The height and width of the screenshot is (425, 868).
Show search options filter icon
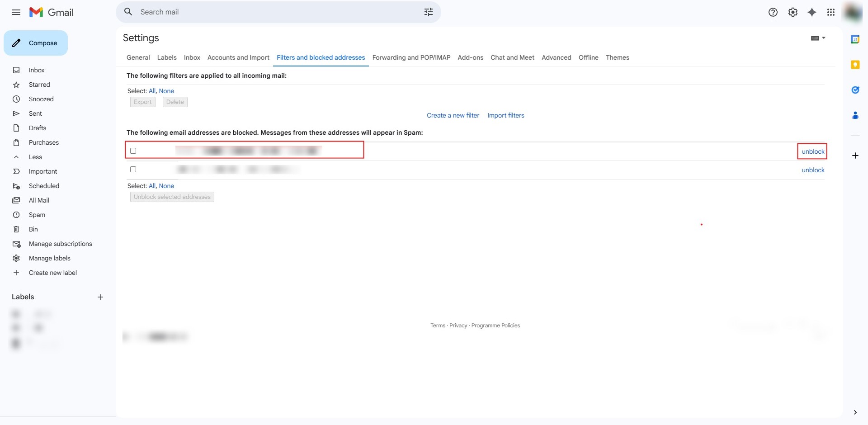pyautogui.click(x=429, y=12)
